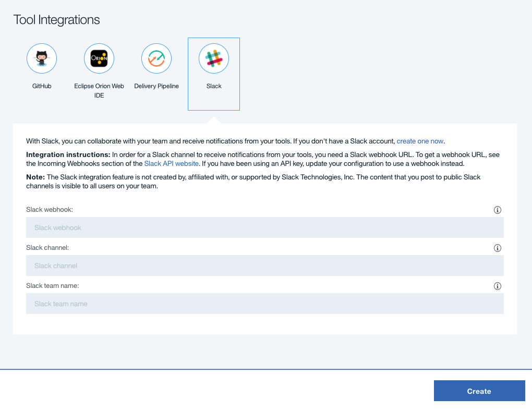Screen dimensions: 532x410
Task: Click into the Slack webhook input
Action: [x=264, y=227]
